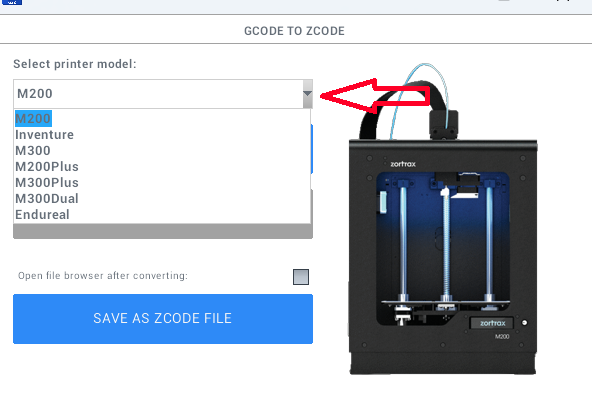Image resolution: width=594 pixels, height=405 pixels.
Task: Click the M200 combo box field
Action: (x=163, y=94)
